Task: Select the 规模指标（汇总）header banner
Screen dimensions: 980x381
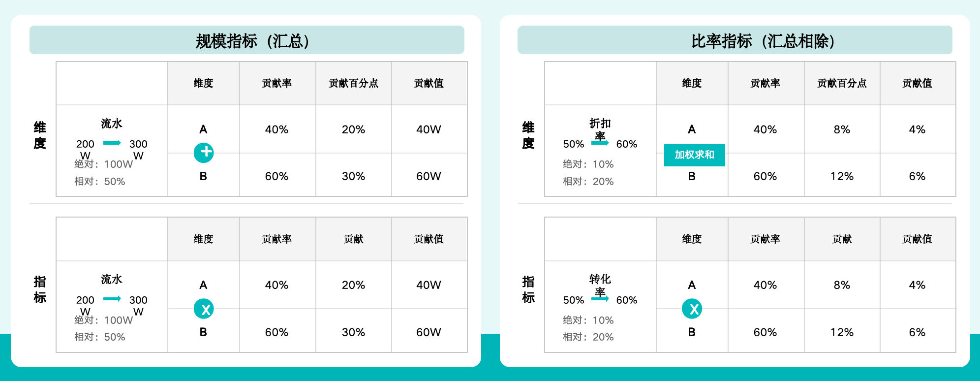Action: pyautogui.click(x=247, y=40)
